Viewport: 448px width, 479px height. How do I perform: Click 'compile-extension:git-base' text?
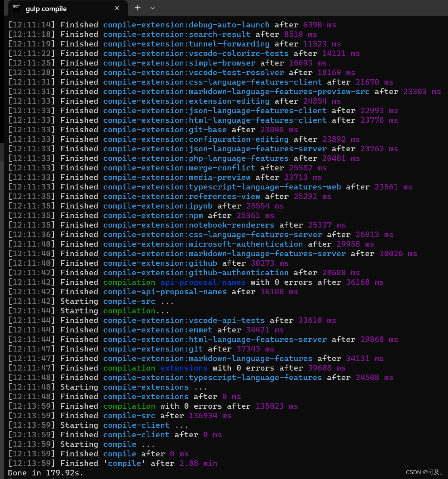coord(165,130)
